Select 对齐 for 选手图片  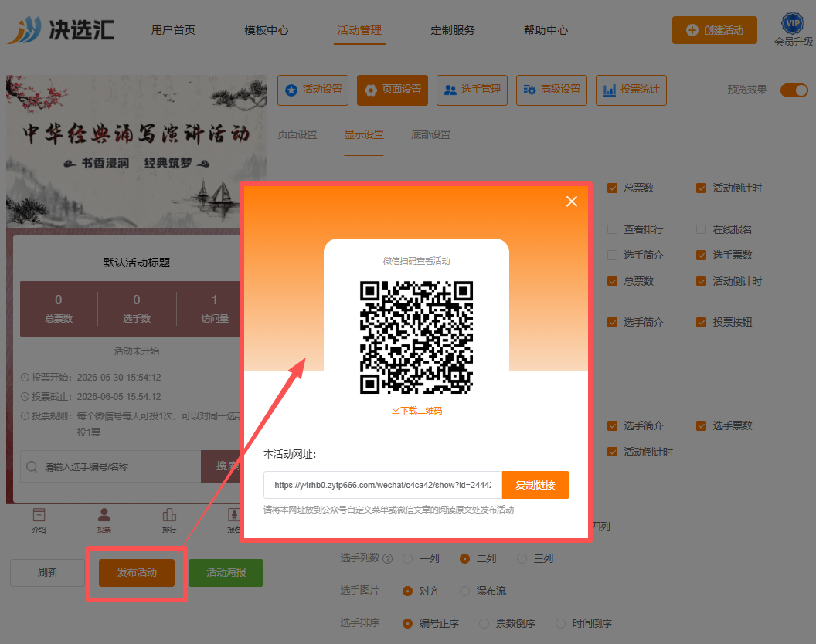coord(408,591)
